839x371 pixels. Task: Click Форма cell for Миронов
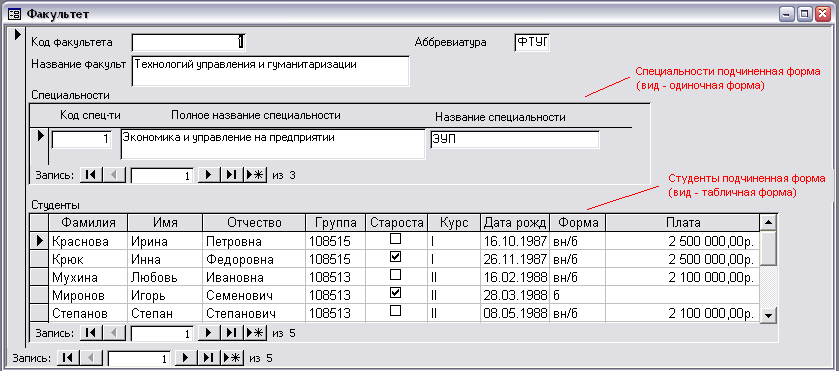click(x=577, y=296)
